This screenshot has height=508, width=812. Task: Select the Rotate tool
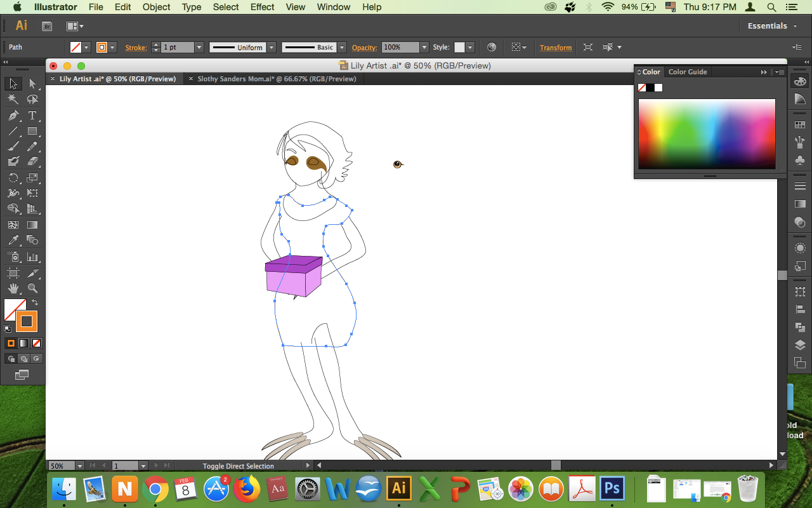click(x=13, y=178)
